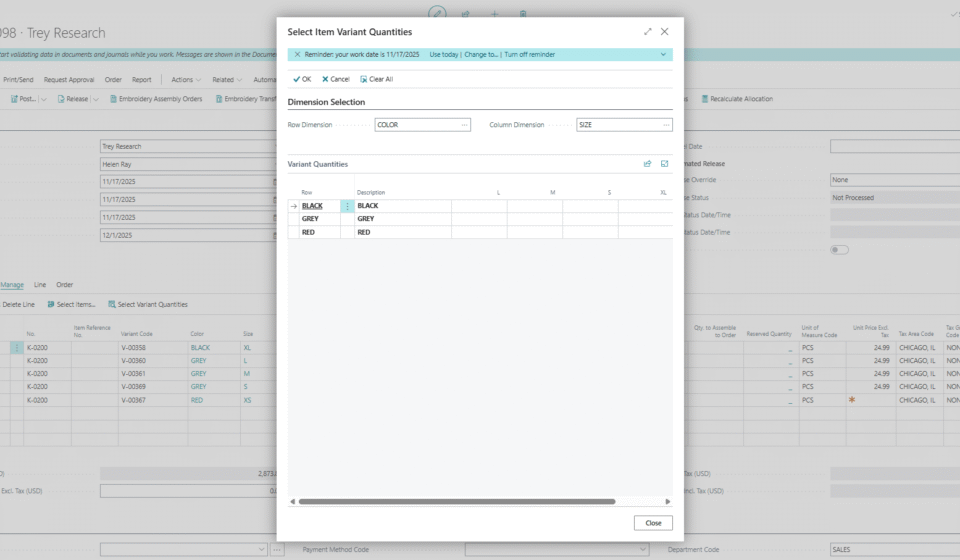960x560 pixels.
Task: Click the L quantity cell for BLACK
Action: (479, 206)
